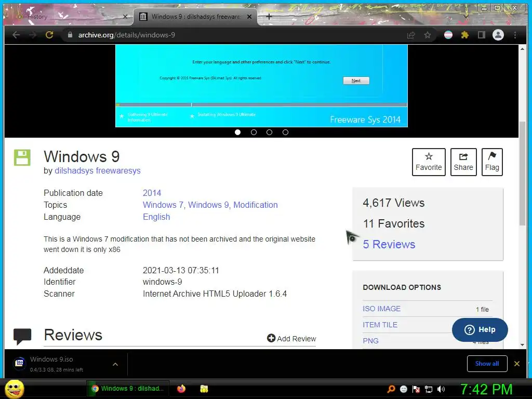The height and width of the screenshot is (399, 532).
Task: Click the padlock site info icon
Action: pyautogui.click(x=70, y=35)
